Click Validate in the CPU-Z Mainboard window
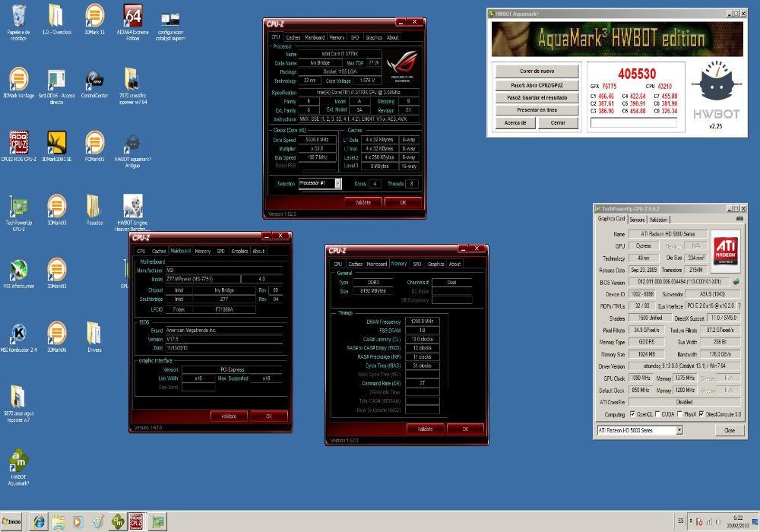The width and height of the screenshot is (760, 532). [x=229, y=416]
